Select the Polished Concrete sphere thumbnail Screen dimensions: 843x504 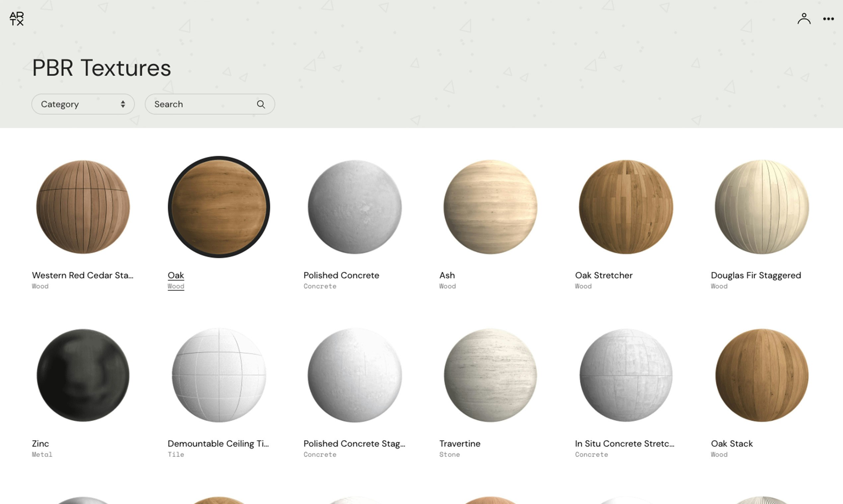pyautogui.click(x=354, y=207)
